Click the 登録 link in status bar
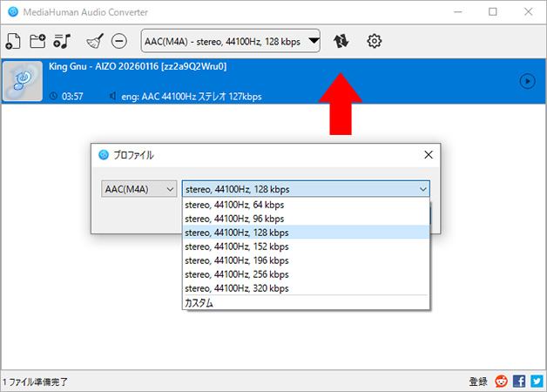 tap(478, 382)
